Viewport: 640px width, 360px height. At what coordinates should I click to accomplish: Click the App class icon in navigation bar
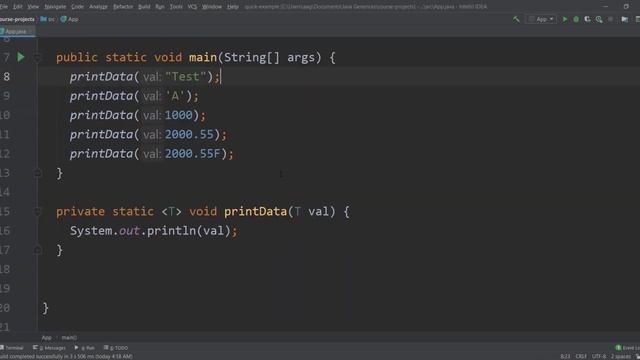pos(63,19)
